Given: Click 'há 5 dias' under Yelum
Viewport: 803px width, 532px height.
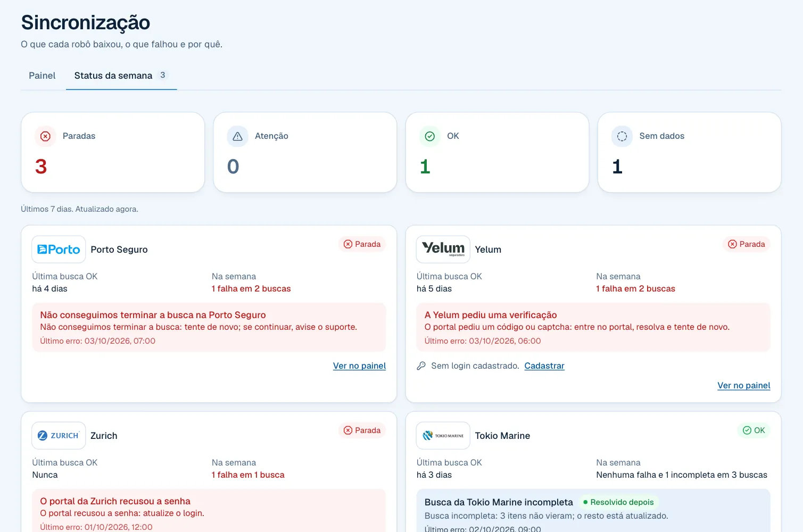Looking at the screenshot, I should [434, 289].
